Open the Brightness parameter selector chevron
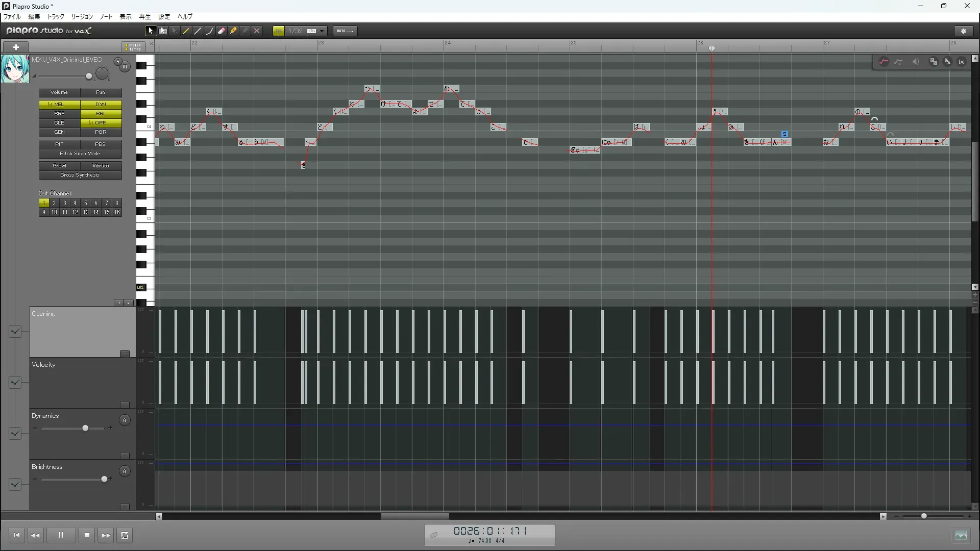Screen dimensions: 980x551 pos(15,484)
